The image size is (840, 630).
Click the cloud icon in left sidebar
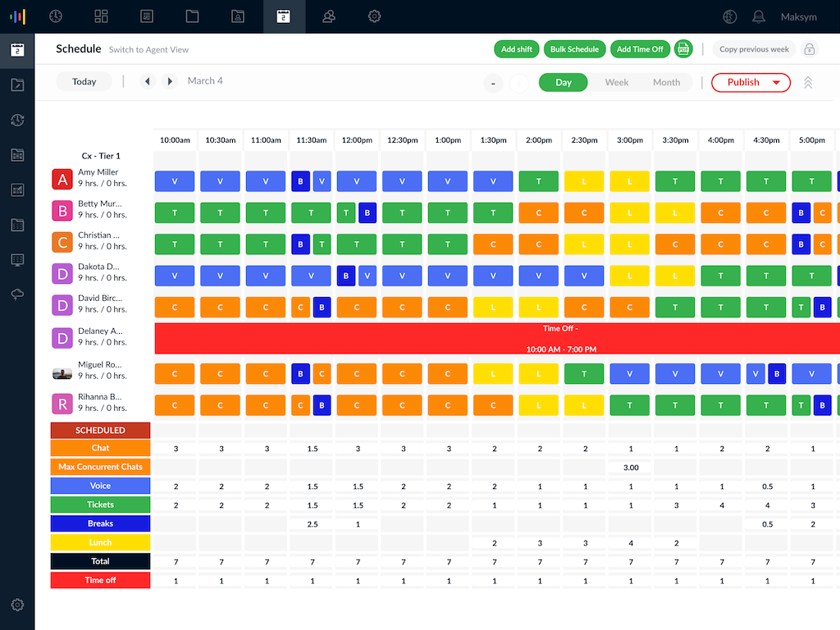pos(17,295)
